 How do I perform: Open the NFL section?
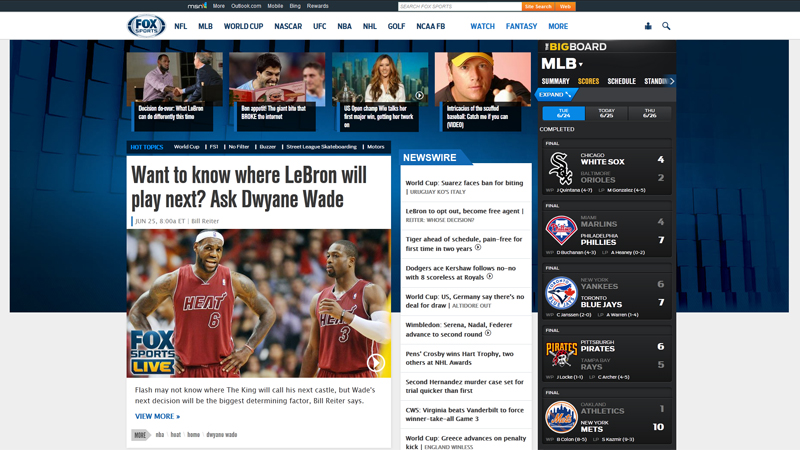point(181,26)
